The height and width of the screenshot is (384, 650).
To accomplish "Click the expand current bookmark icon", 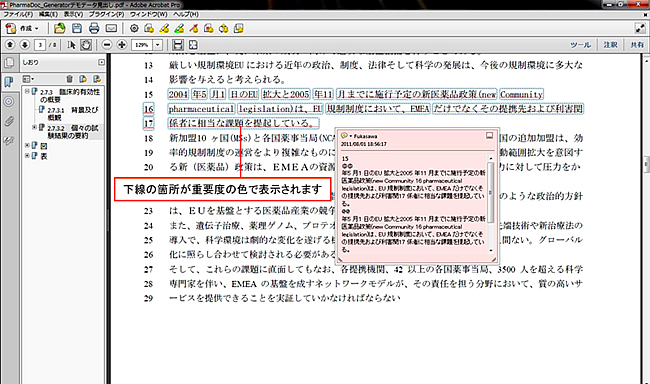I will [x=97, y=79].
